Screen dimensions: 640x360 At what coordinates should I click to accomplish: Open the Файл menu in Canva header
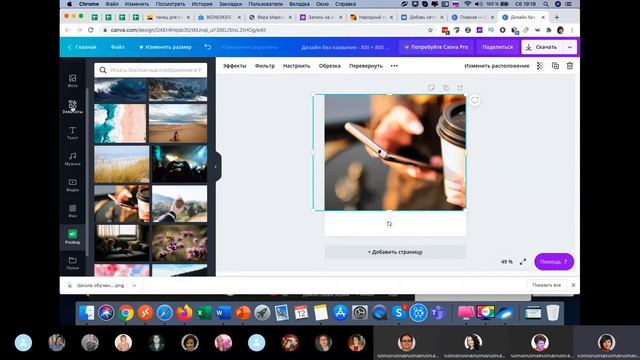118,47
